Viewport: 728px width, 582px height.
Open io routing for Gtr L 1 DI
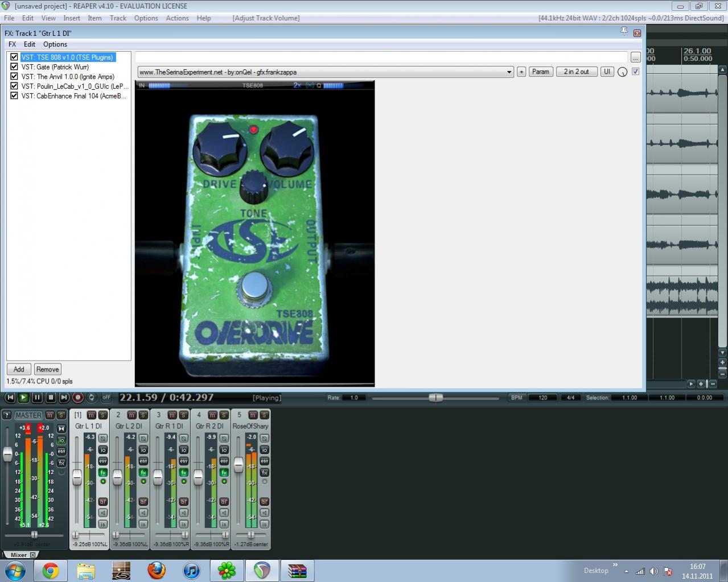click(x=103, y=450)
